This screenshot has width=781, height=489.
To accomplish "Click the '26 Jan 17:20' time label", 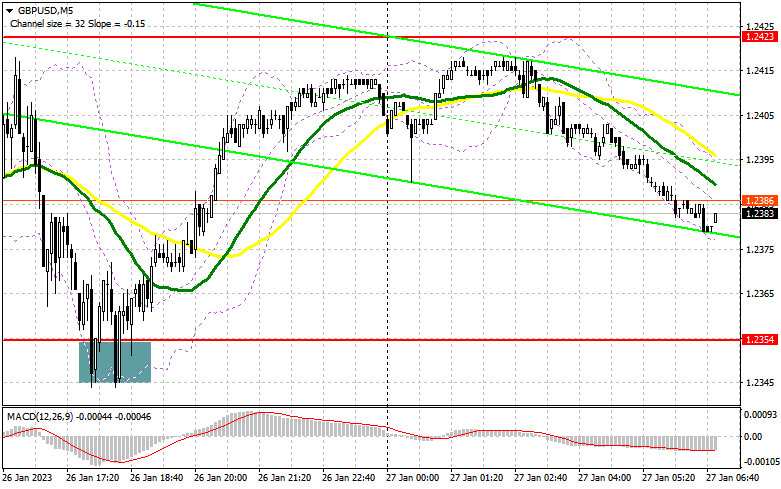I will coord(92,478).
